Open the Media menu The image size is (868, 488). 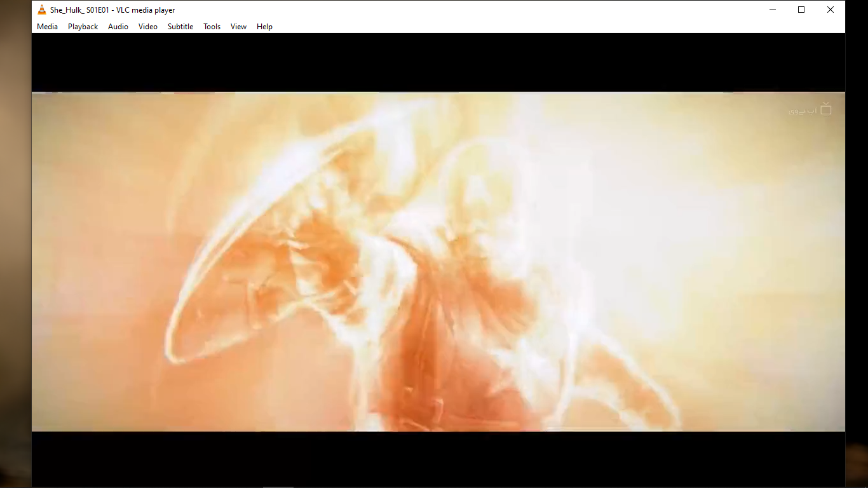pyautogui.click(x=47, y=27)
